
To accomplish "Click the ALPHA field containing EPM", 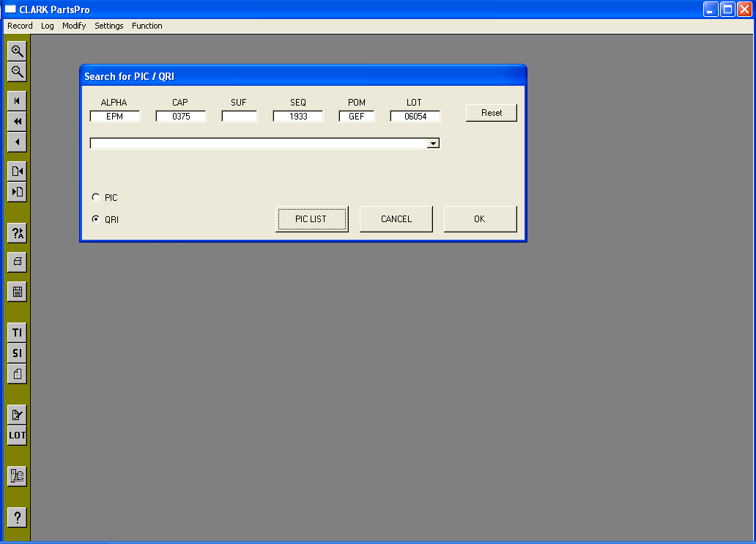I will pos(115,117).
